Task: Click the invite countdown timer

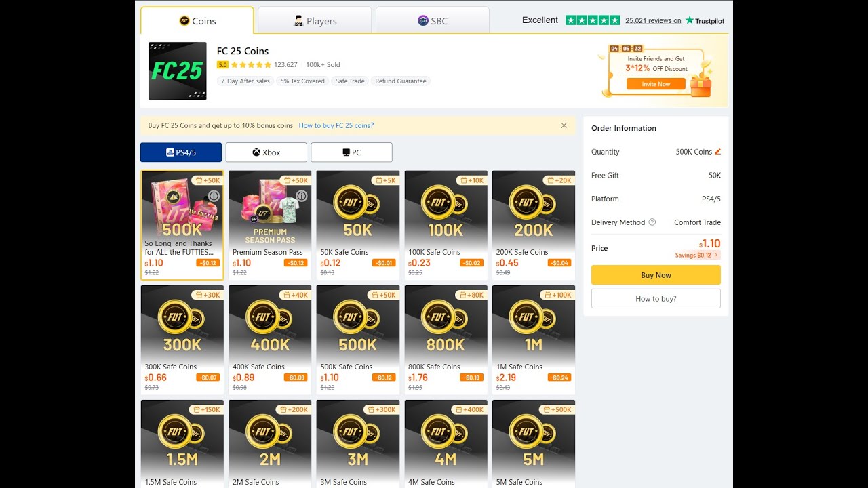Action: [626, 49]
